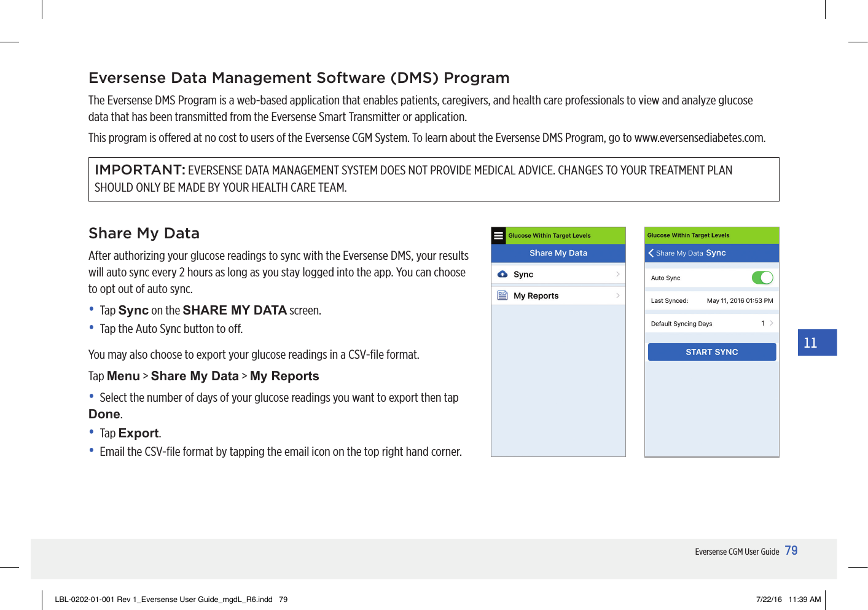The width and height of the screenshot is (868, 610).
Task: Open the Sync row chevron
Action: pos(618,274)
